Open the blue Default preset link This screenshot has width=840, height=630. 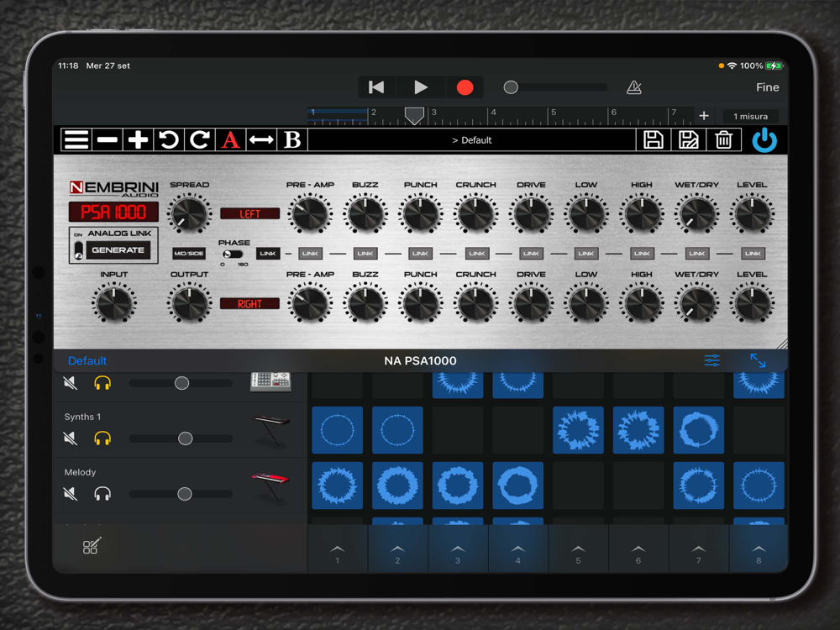pyautogui.click(x=87, y=360)
